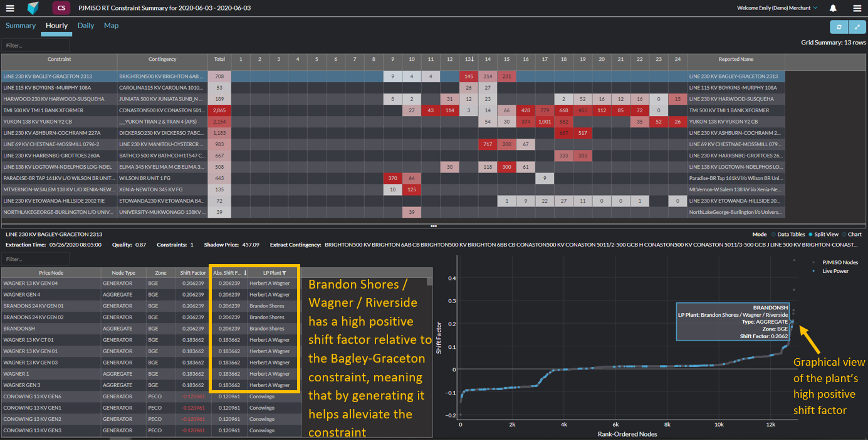The image size is (868, 441).
Task: Refresh the constraint grid data
Action: [x=839, y=27]
